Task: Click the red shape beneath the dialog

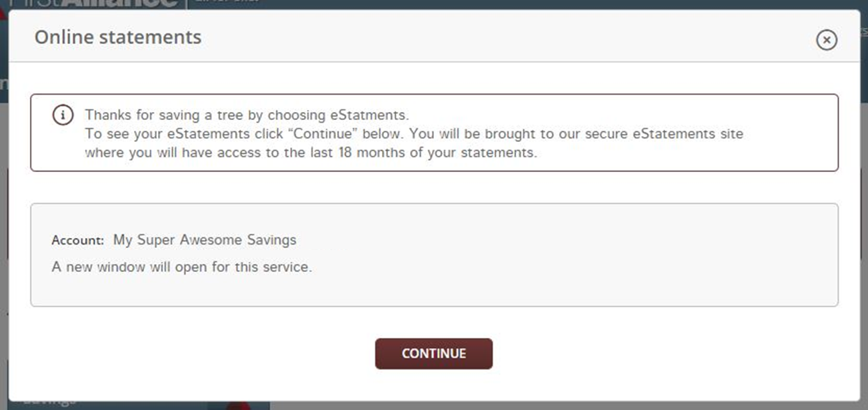Action: point(240,405)
